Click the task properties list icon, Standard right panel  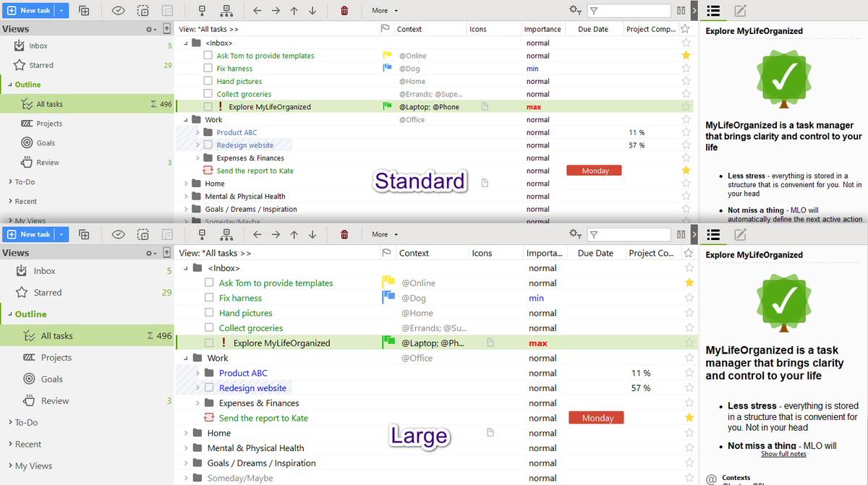tap(713, 11)
